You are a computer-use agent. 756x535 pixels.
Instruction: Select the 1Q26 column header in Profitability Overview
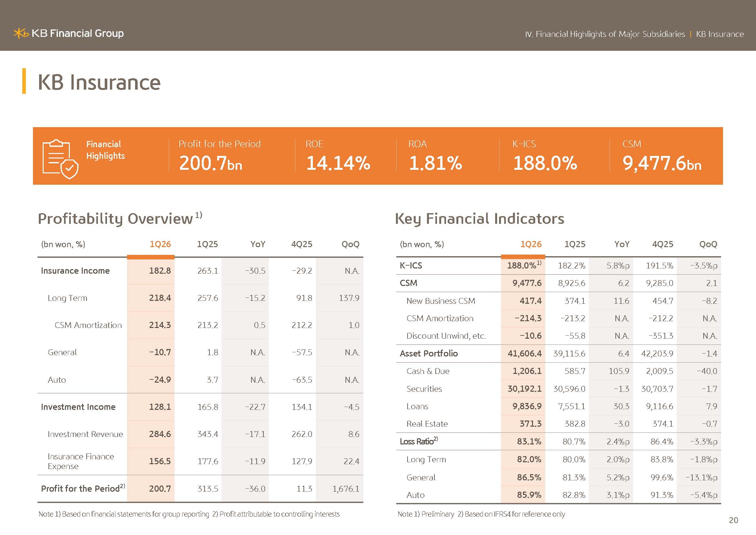(160, 244)
